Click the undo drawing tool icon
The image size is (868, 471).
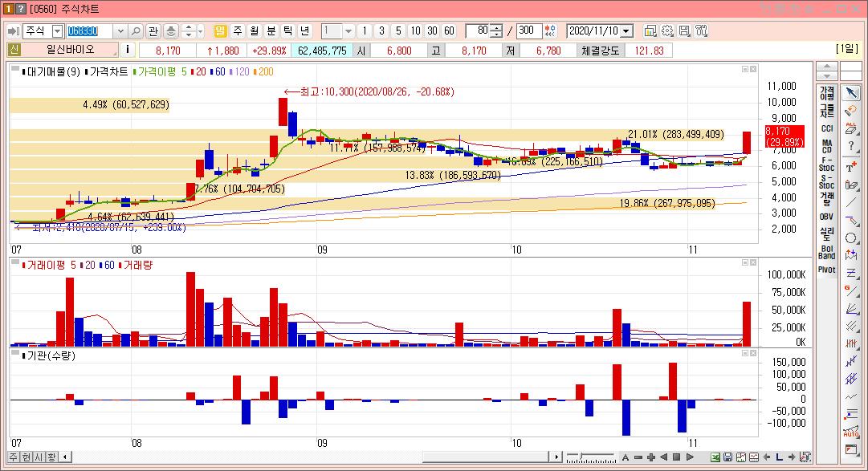851,111
